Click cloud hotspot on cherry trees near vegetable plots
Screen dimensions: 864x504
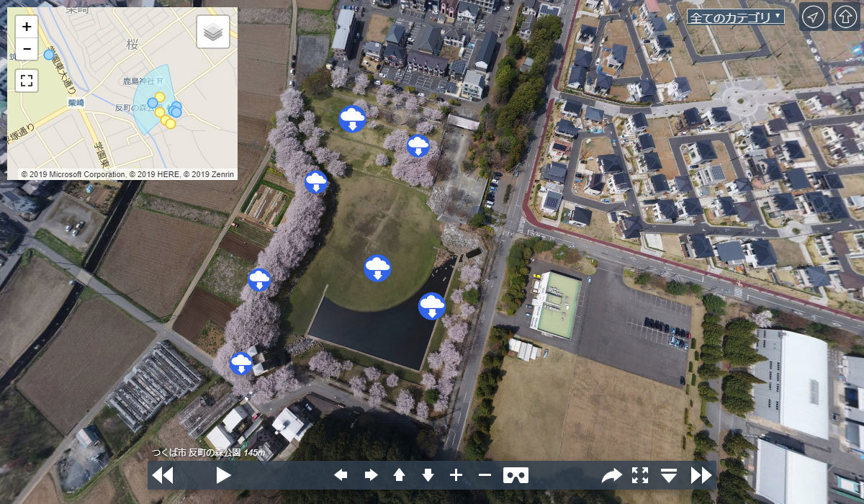click(x=316, y=182)
